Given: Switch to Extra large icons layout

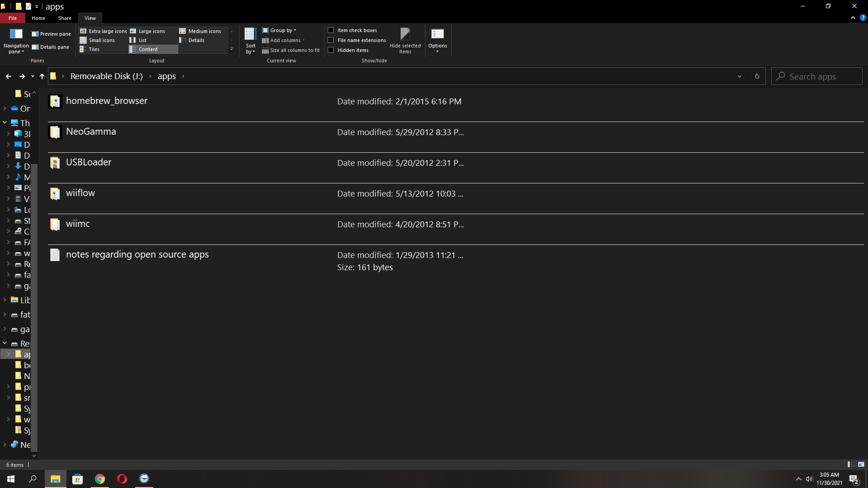Looking at the screenshot, I should point(104,31).
